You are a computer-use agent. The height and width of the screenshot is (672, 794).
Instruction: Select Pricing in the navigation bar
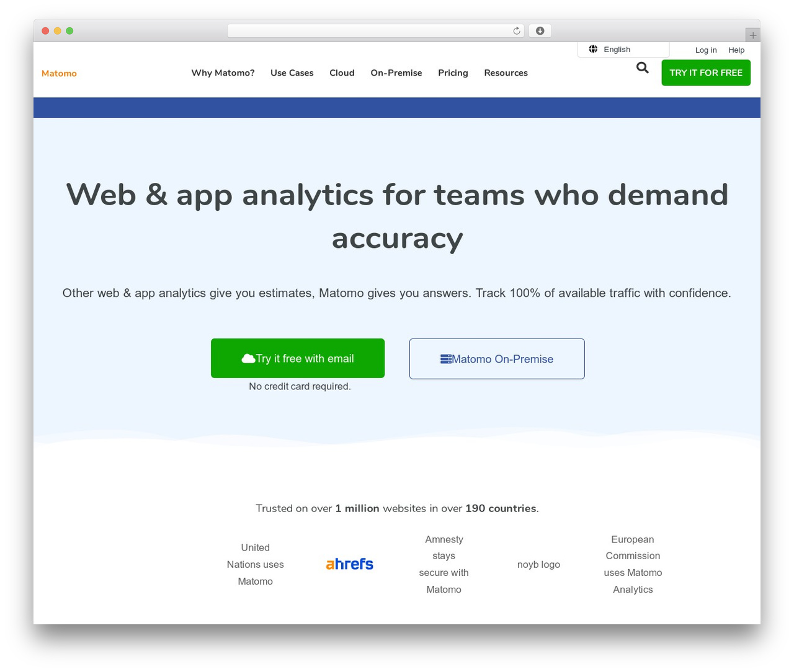pos(453,73)
